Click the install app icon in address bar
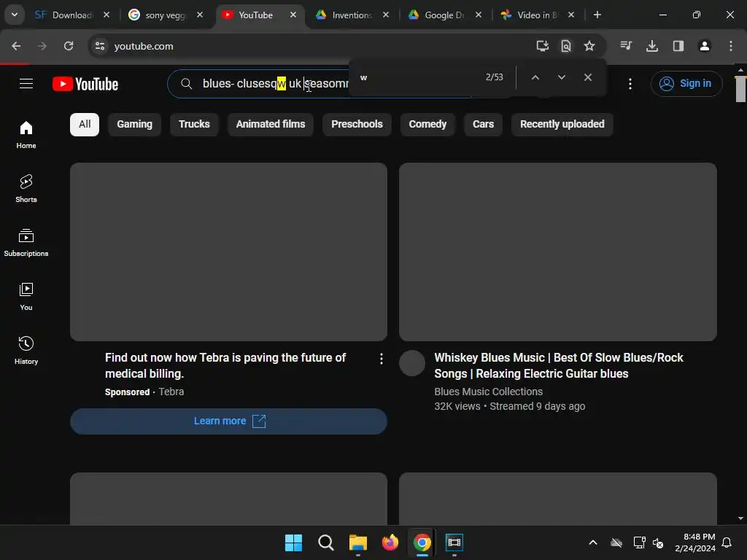 point(542,46)
